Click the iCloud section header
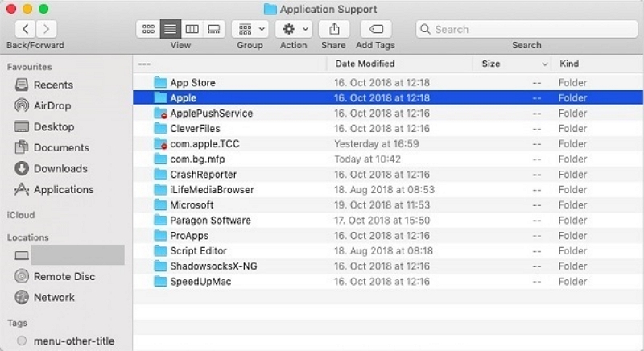This screenshot has width=644, height=351. 21,215
